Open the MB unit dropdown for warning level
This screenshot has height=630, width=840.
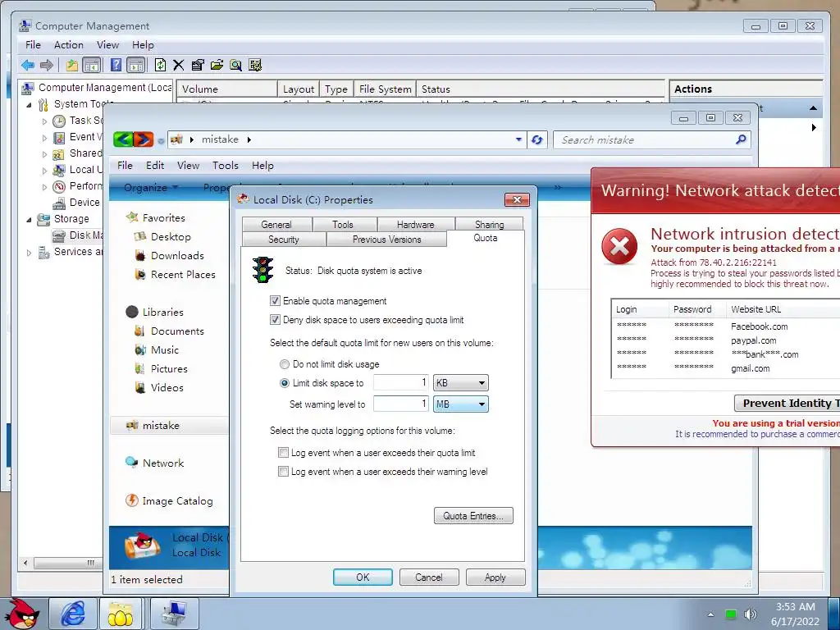461,404
